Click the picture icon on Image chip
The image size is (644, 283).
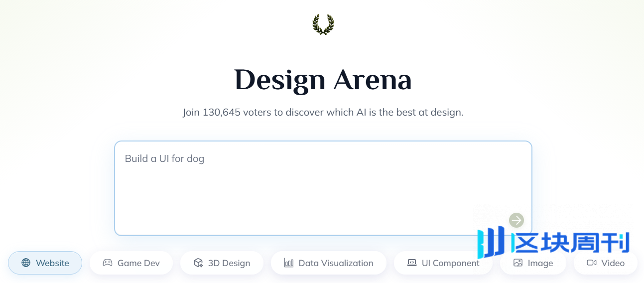coord(518,263)
